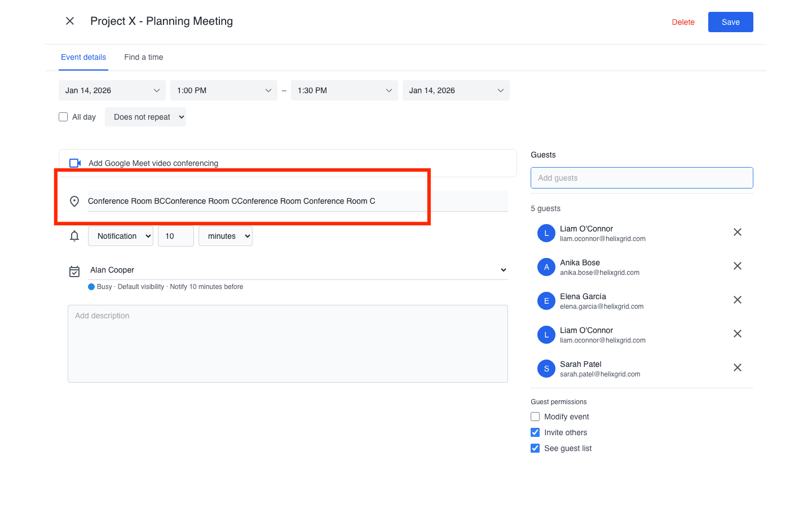Click the notification bell icon
Screen dimensions: 812x508
click(x=74, y=236)
